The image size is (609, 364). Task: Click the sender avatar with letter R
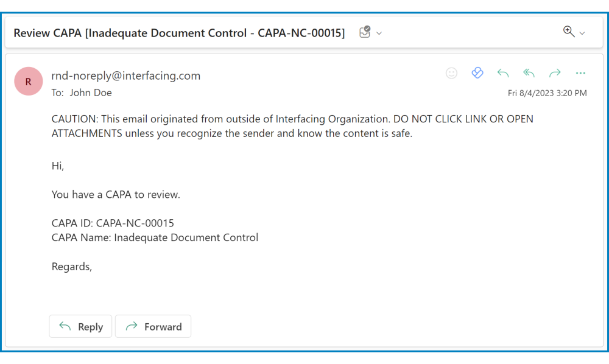pyautogui.click(x=29, y=82)
